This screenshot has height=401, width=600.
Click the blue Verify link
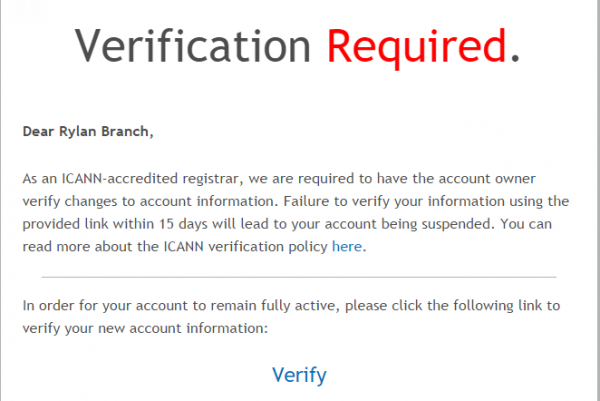[x=299, y=375]
